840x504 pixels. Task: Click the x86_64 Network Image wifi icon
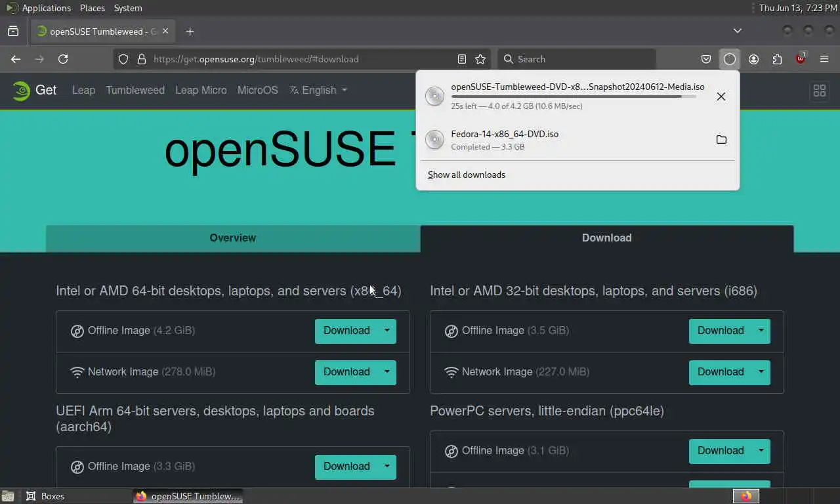click(77, 373)
